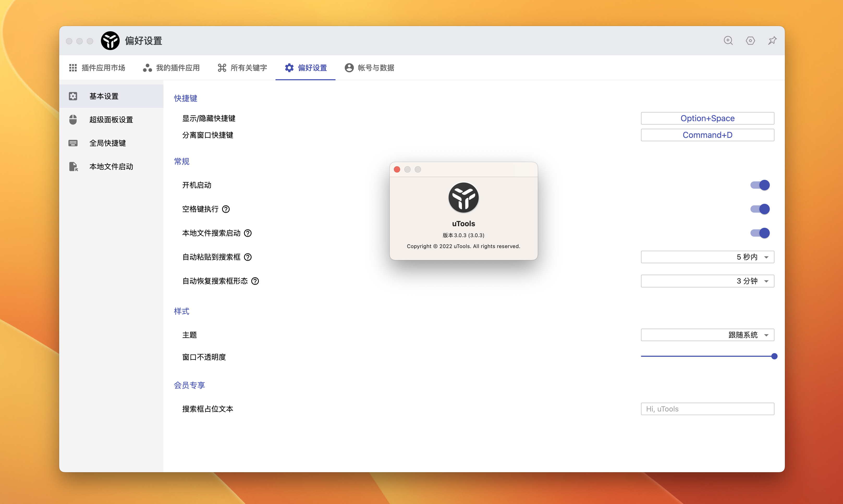Screen dimensions: 843x504
Task: Expand the 3 分钟 restore time dropdown
Action: (707, 281)
